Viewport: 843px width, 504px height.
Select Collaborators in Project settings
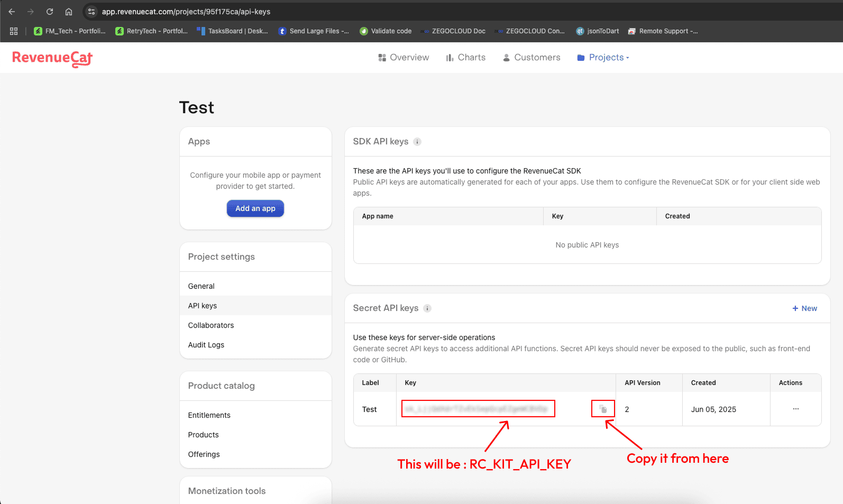tap(211, 325)
